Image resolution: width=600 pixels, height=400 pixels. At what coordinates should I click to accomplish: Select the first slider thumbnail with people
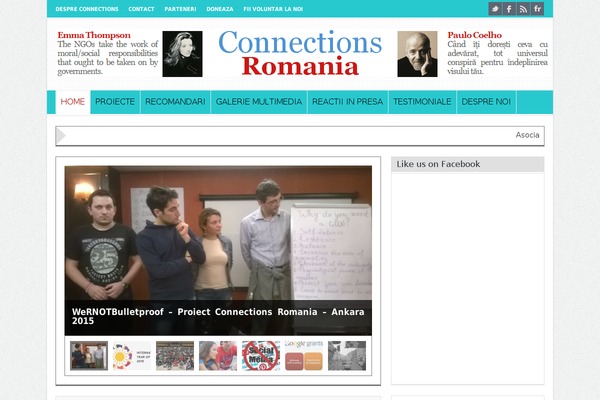[89, 356]
